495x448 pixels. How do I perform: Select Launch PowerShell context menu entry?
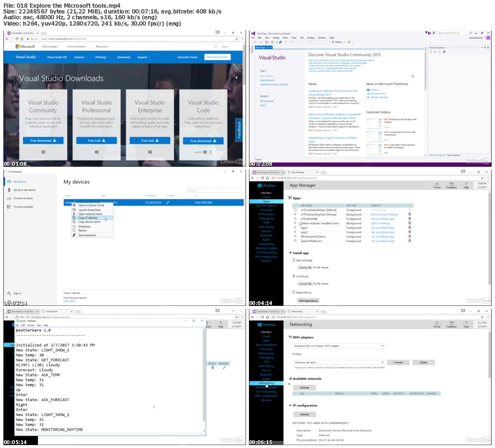92,210
